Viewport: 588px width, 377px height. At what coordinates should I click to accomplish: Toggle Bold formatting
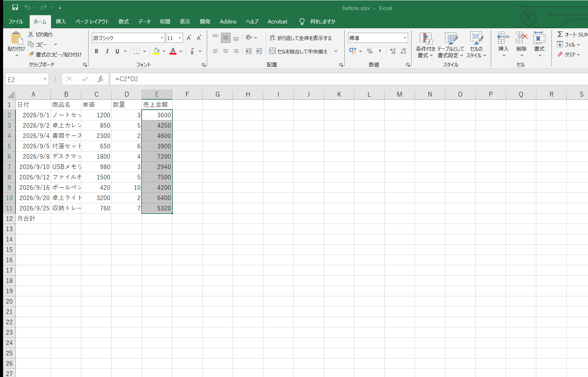point(97,51)
